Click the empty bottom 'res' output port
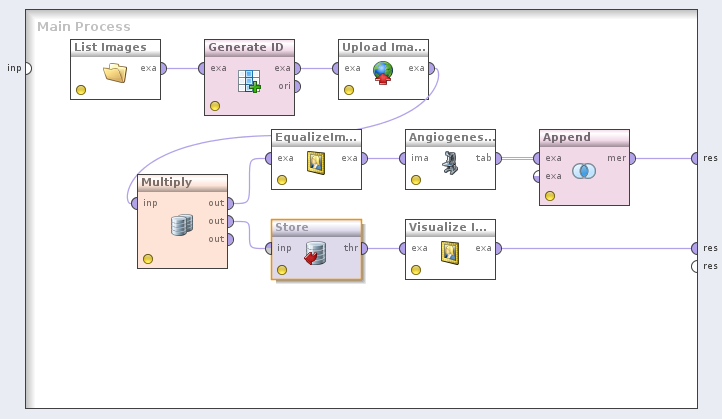Screen dimensions: 722x419 (696, 266)
